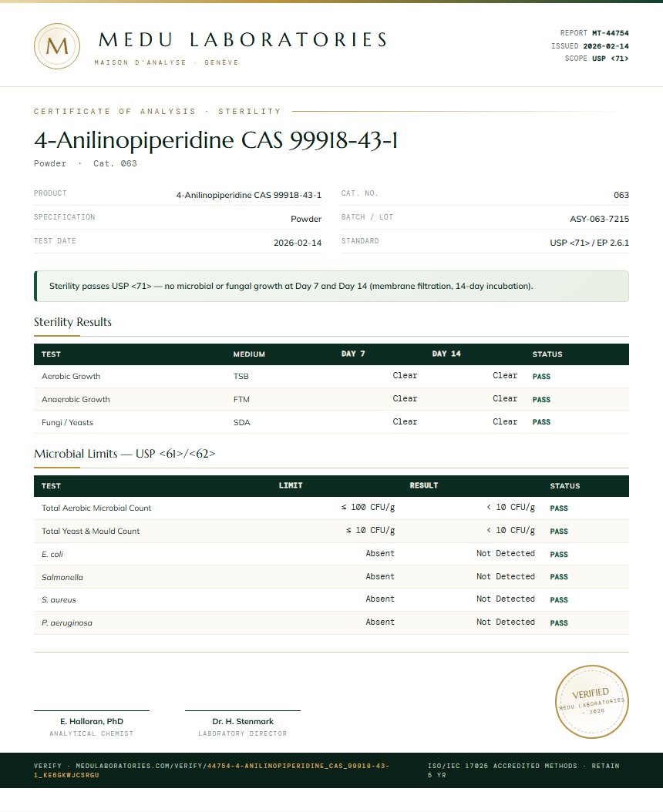Click Day 7 Clear for Anaerobic Growth

pos(405,399)
